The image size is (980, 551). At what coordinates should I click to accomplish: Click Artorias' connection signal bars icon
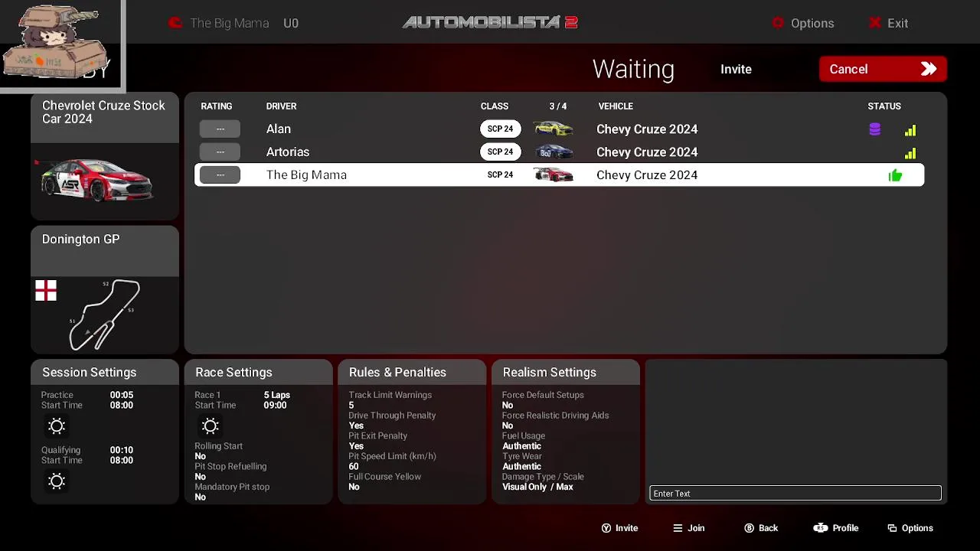point(910,154)
